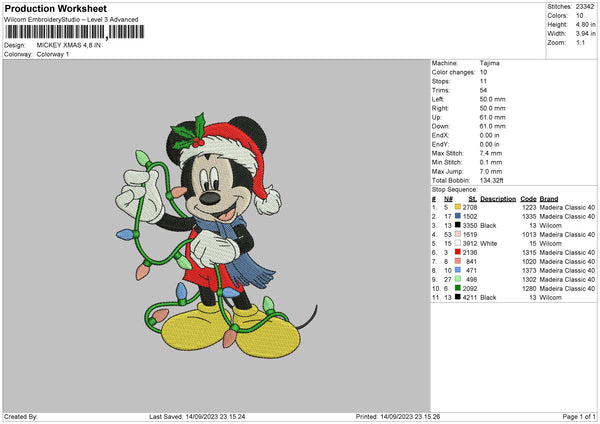
Task: Select the pale pink swatch beside 1619
Action: pyautogui.click(x=457, y=234)
